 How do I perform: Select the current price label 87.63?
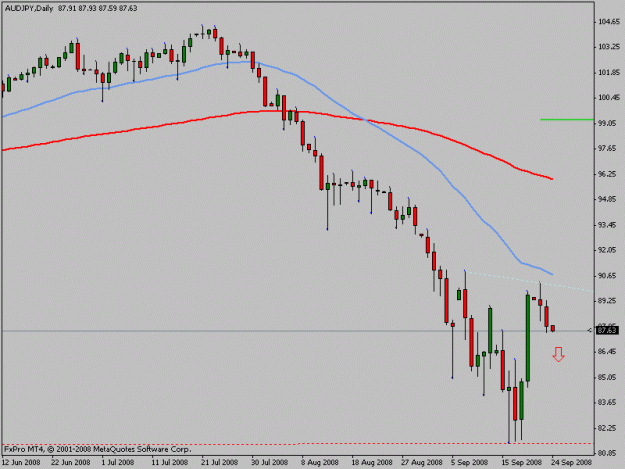pyautogui.click(x=607, y=330)
